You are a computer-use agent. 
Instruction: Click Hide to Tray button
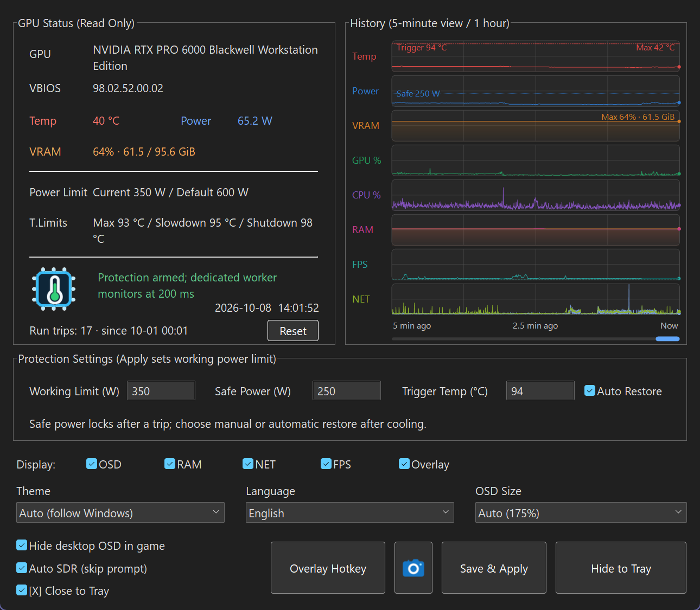coord(621,568)
